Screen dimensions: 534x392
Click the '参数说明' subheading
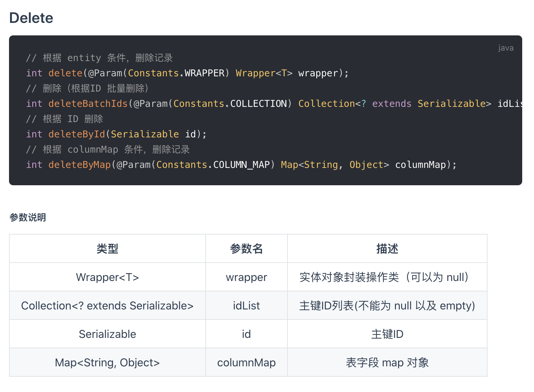[x=28, y=218]
